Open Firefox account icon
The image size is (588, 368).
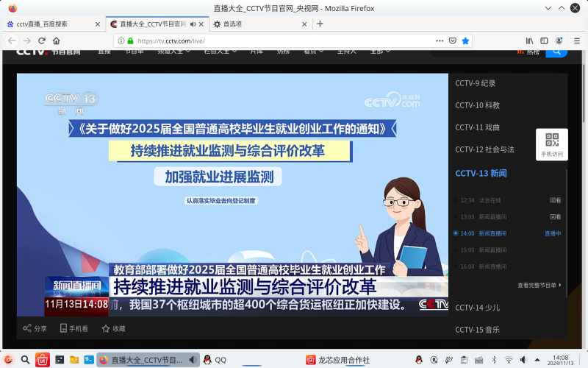(559, 40)
